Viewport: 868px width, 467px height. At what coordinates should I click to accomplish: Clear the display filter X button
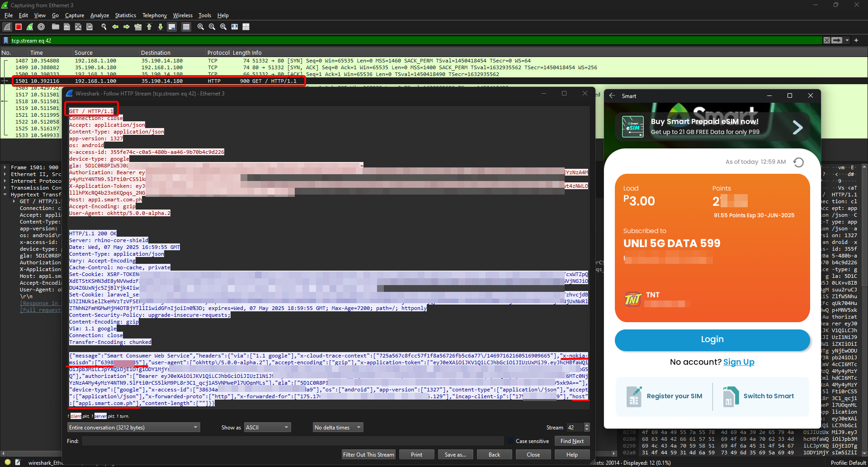[827, 40]
